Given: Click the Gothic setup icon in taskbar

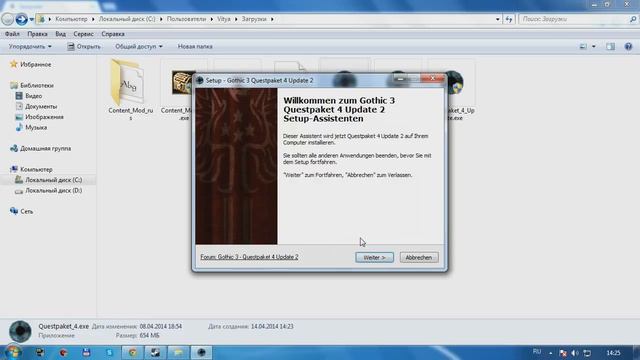Looking at the screenshot, I should point(201,352).
